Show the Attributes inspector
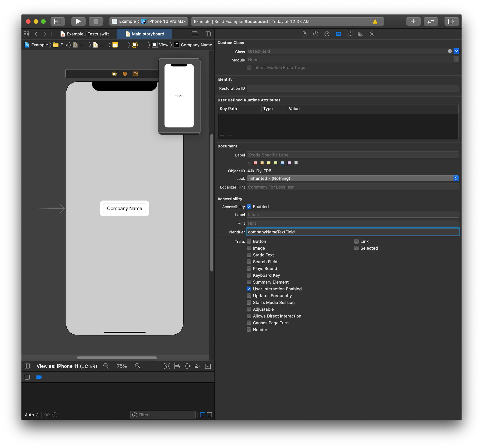This screenshot has width=483, height=448. tap(349, 34)
